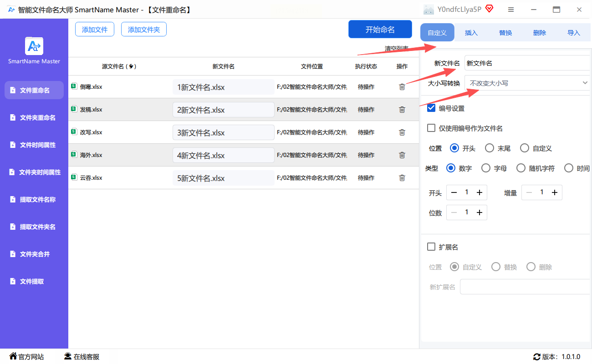
Task: Click the 添加文件夹 button
Action: pos(144,30)
